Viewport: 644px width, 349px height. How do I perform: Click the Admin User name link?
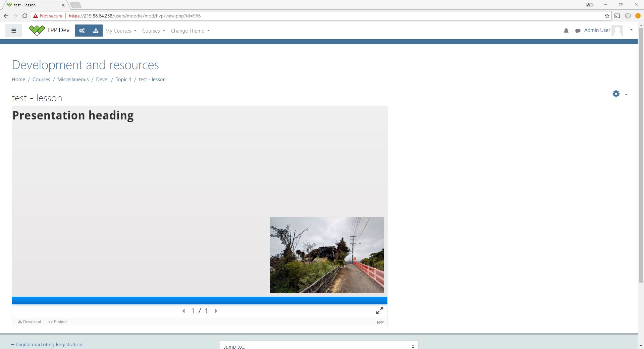597,30
